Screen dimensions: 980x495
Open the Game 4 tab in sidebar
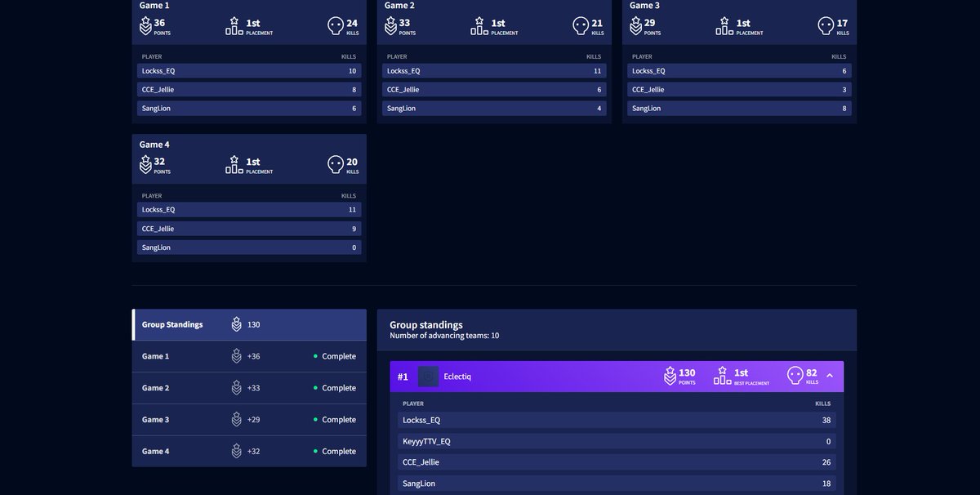tap(249, 451)
